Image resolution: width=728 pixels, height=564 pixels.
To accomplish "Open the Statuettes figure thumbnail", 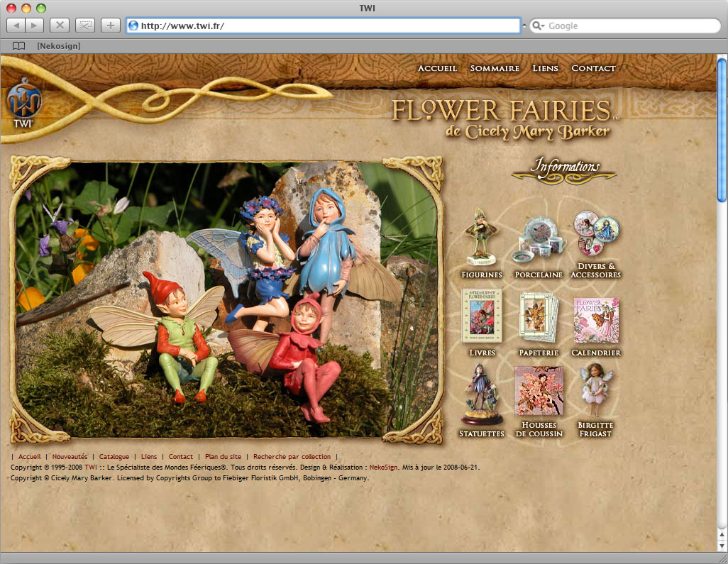I will point(482,394).
